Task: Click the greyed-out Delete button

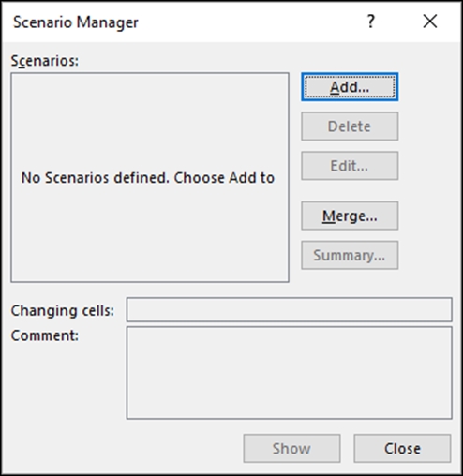Action: (x=350, y=126)
